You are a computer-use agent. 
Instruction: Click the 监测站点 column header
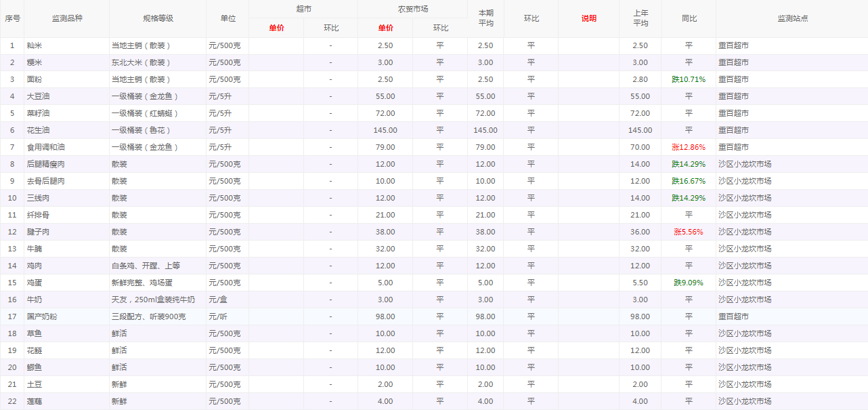(x=791, y=18)
